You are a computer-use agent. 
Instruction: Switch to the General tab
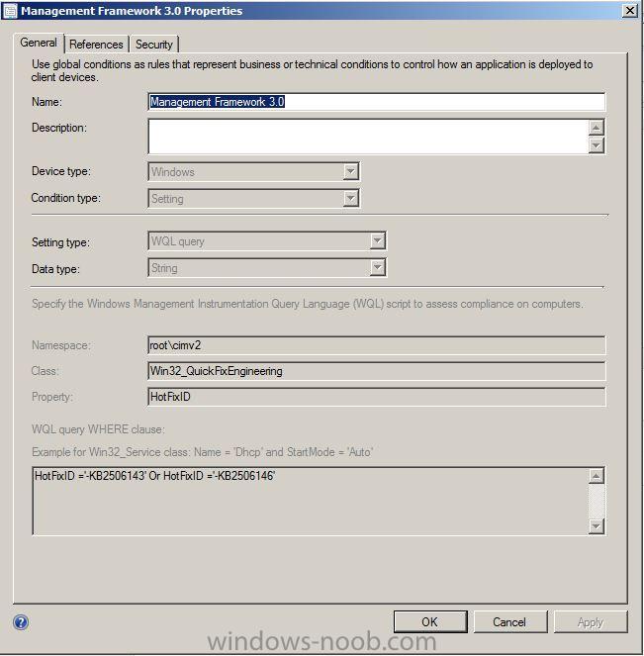point(39,43)
